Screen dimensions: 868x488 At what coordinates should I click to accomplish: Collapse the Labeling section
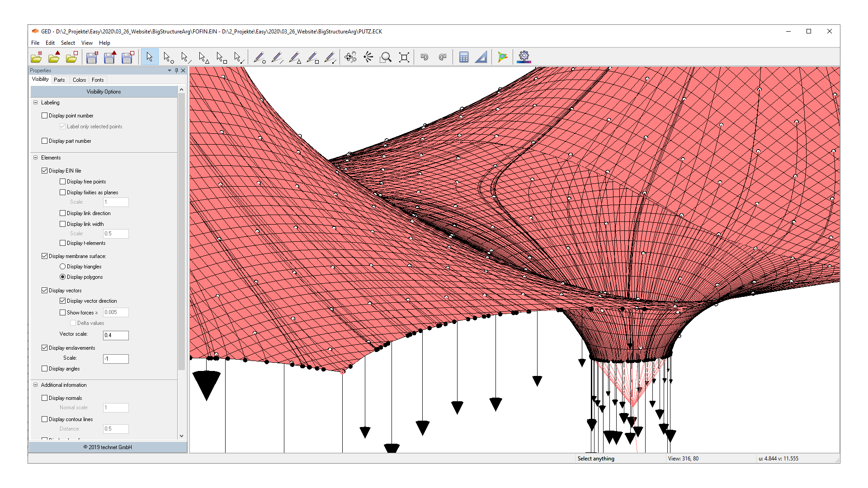click(x=35, y=102)
